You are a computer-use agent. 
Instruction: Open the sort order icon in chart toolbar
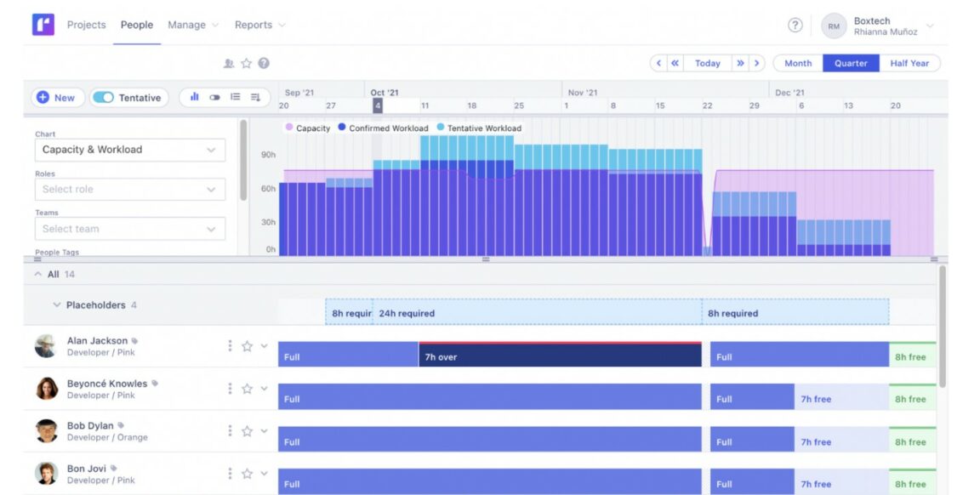tap(256, 98)
